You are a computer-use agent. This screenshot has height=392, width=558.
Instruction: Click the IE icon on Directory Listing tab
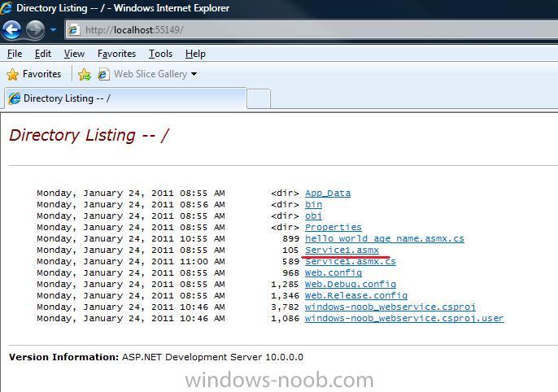click(15, 98)
